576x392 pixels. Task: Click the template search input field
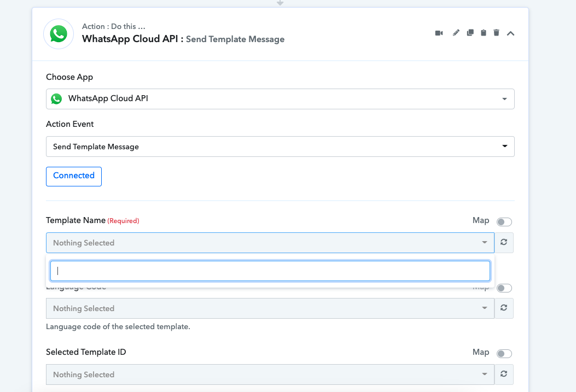(270, 271)
